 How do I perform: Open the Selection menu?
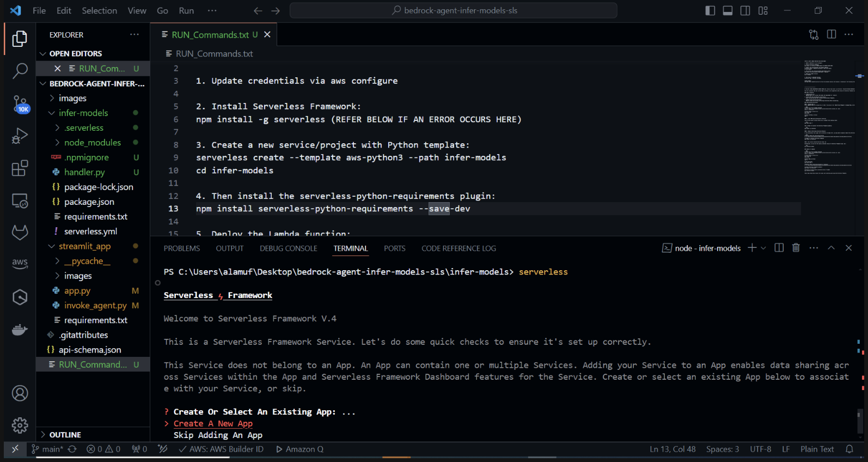click(x=99, y=10)
